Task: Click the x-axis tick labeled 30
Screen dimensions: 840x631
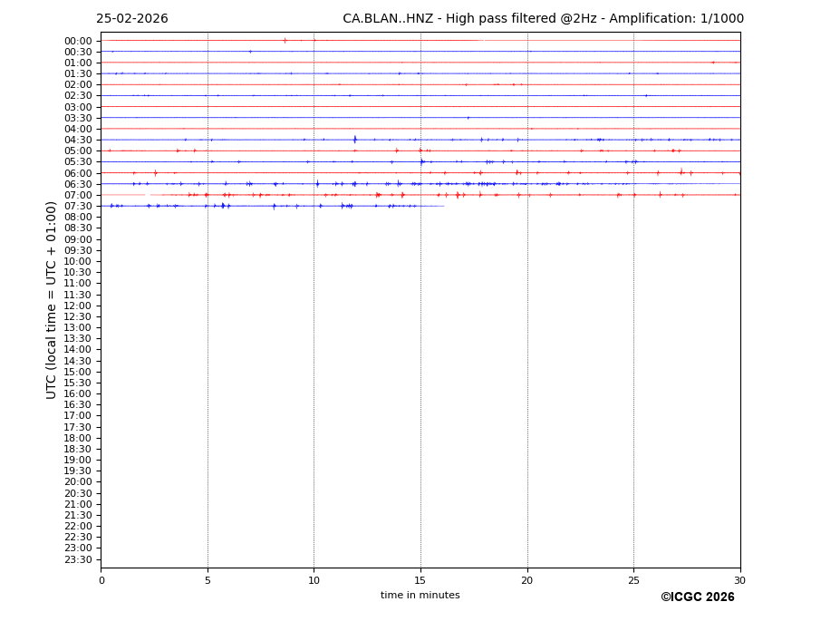Action: pos(739,580)
